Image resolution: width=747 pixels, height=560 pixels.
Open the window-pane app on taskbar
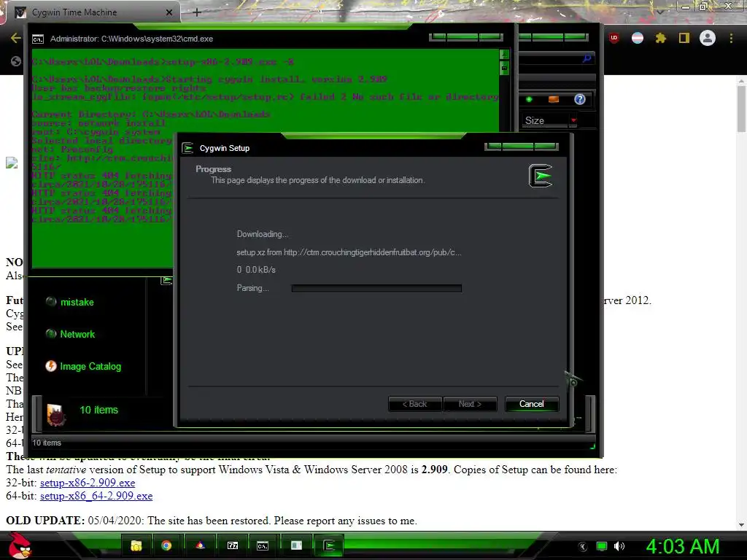pos(296,545)
